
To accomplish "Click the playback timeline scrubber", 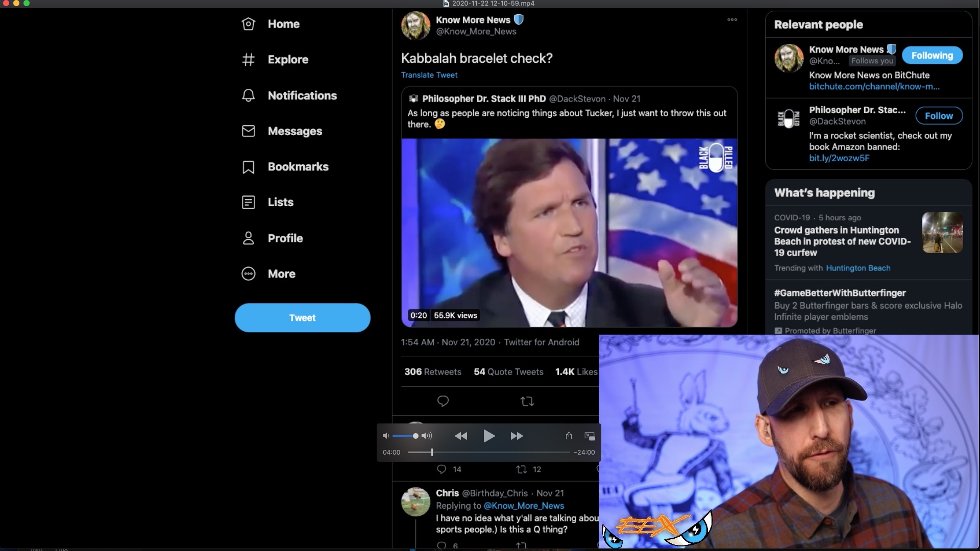I will 432,452.
